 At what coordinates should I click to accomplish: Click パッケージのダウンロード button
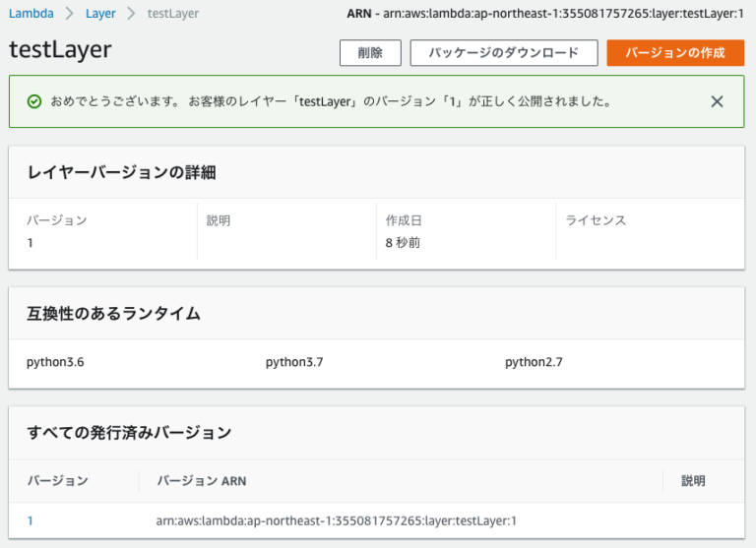pyautogui.click(x=504, y=52)
